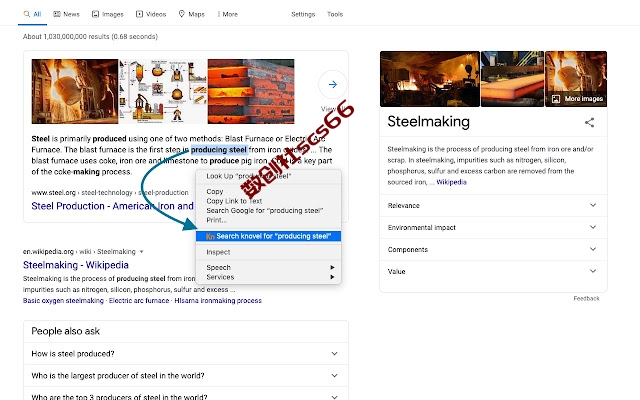This screenshot has height=400, width=640.
Task: Open Steel Production - American Iron link
Action: [112, 206]
